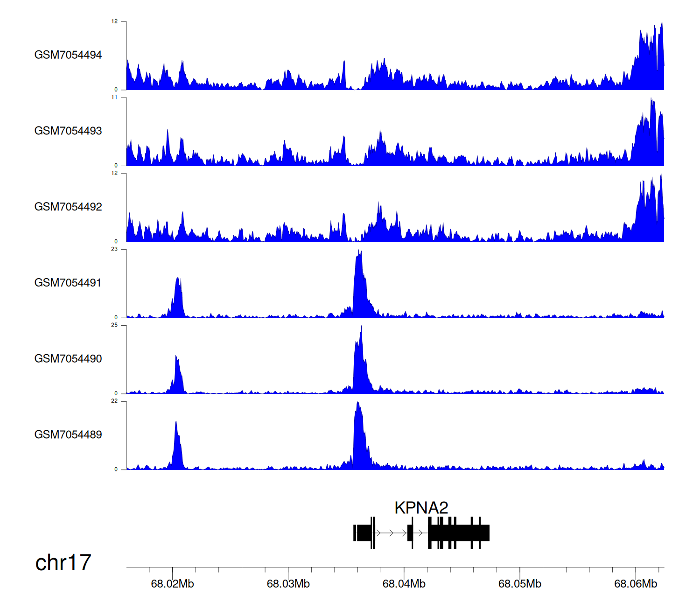Viewport: 700px width, 616px height.
Task: Click the y-axis maximum value 23
Action: (114, 249)
